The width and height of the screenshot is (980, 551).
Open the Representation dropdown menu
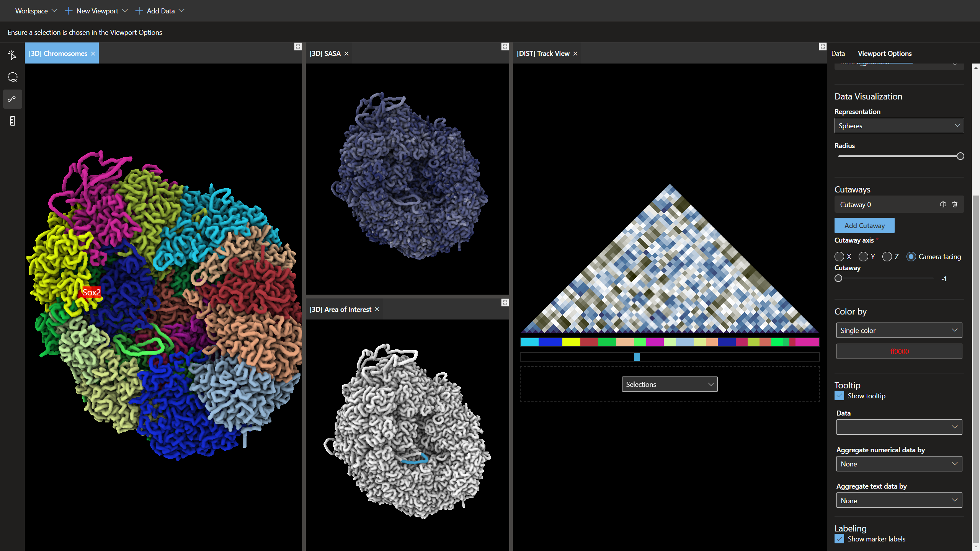[x=898, y=125]
